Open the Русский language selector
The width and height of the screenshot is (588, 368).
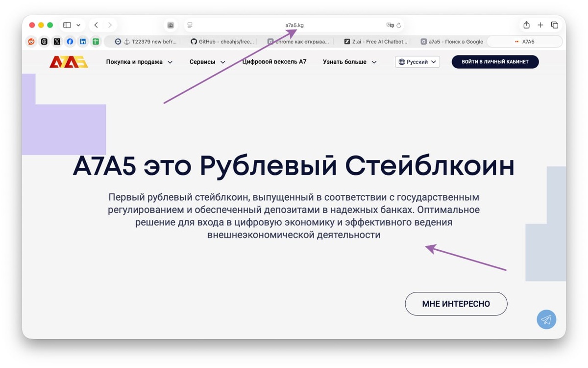click(x=417, y=62)
